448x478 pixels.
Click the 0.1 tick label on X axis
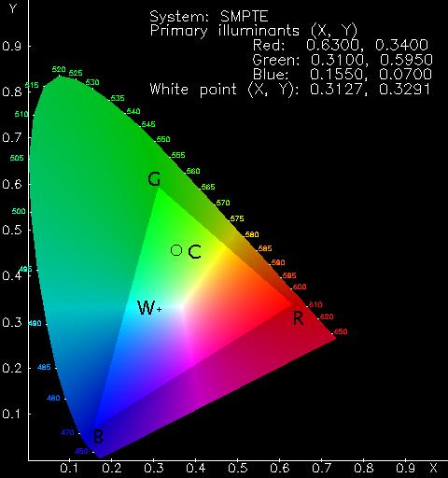click(69, 468)
